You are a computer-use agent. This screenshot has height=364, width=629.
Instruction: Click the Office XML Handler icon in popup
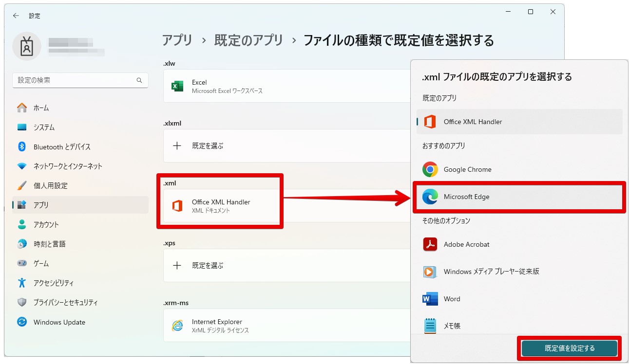point(430,122)
